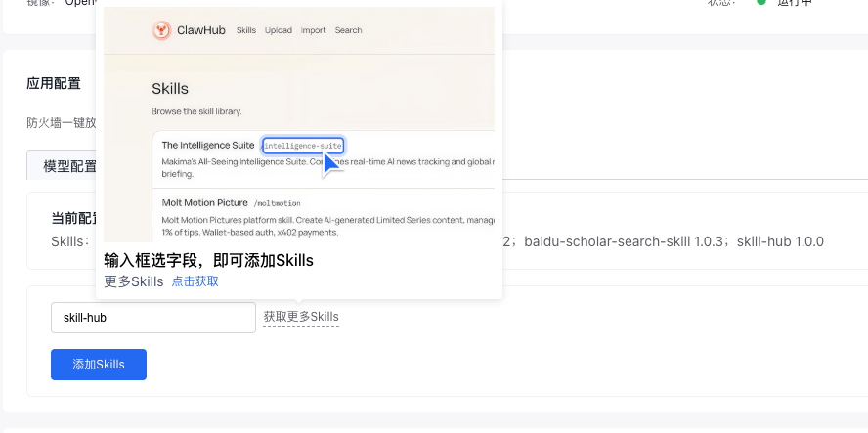Screen dimensions: 868x433
Task: Click skill-hub 1.0.0 text
Action: pos(780,242)
